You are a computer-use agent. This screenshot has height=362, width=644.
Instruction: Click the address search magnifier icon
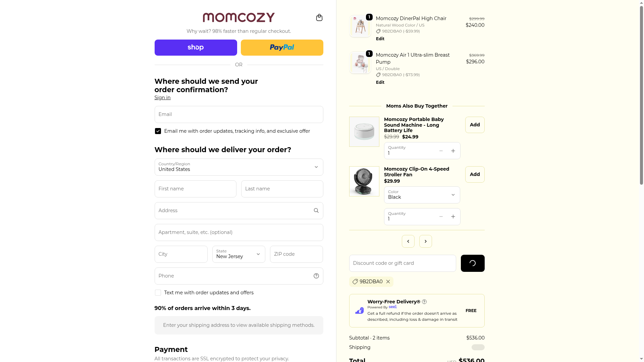click(316, 210)
